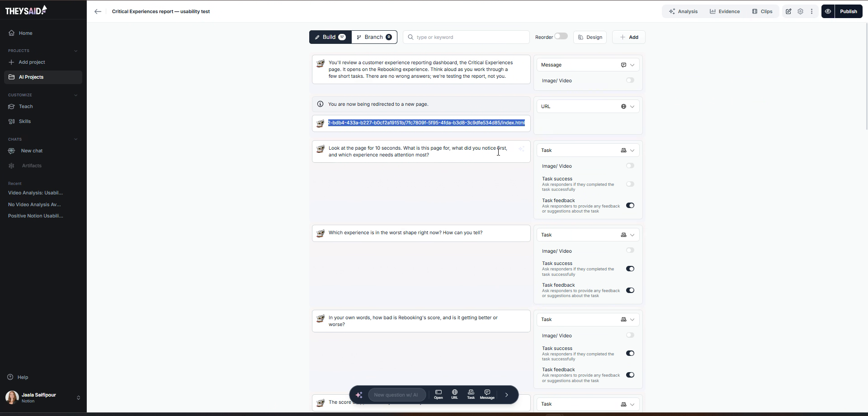Collapse the CUSTOMIZE section
Viewport: 868px width, 416px height.
coord(75,95)
